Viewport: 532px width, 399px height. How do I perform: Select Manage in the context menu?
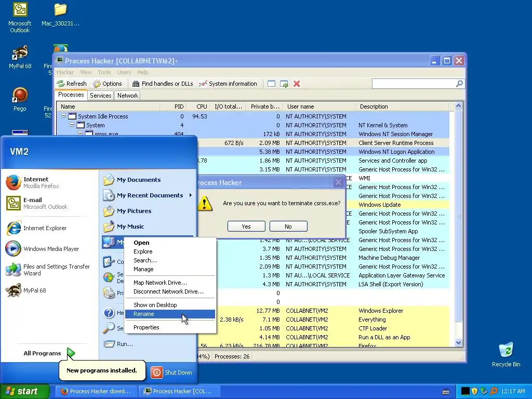[x=170, y=269]
